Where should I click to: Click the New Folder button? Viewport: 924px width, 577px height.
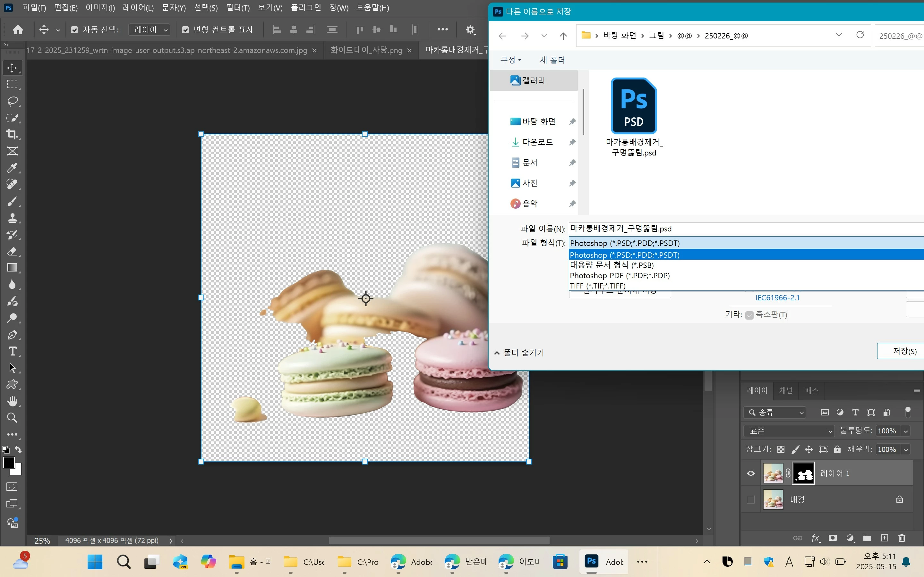[x=552, y=60]
